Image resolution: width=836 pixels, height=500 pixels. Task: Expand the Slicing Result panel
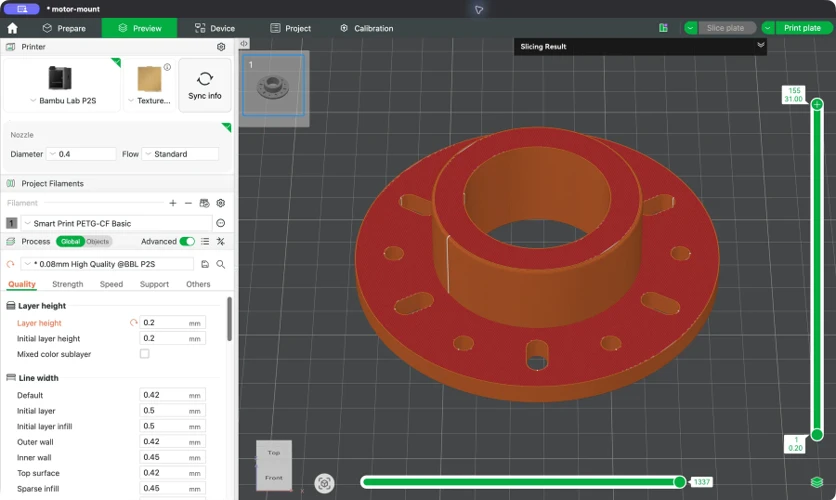click(761, 45)
